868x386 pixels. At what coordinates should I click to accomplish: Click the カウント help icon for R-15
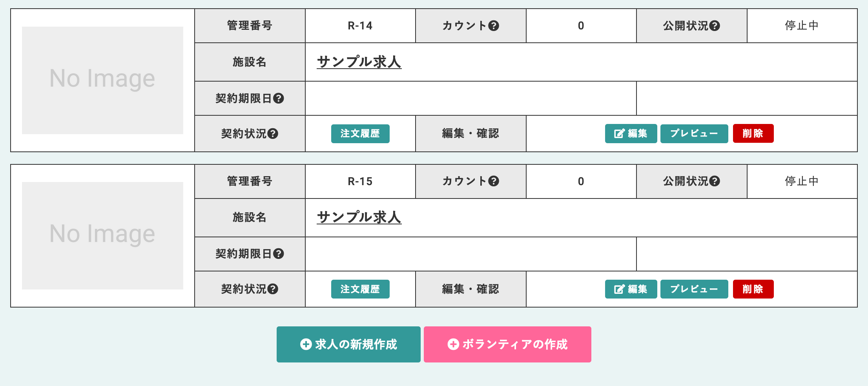pos(494,181)
